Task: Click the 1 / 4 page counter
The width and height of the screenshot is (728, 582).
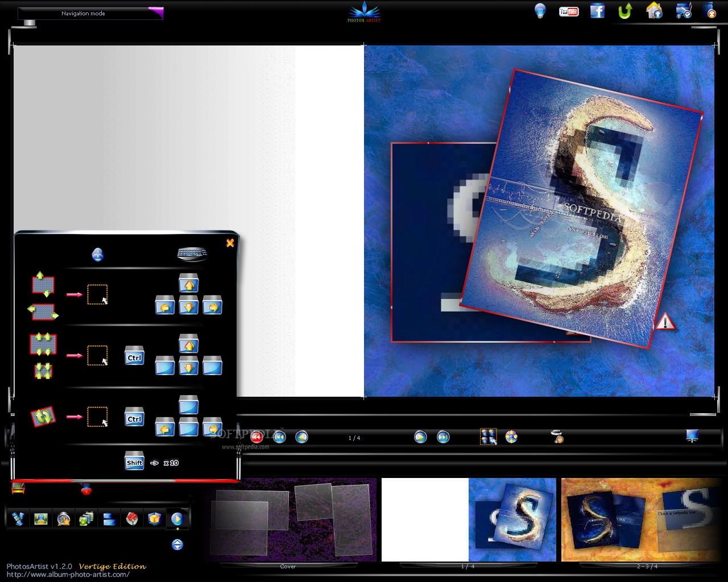Action: (x=354, y=438)
